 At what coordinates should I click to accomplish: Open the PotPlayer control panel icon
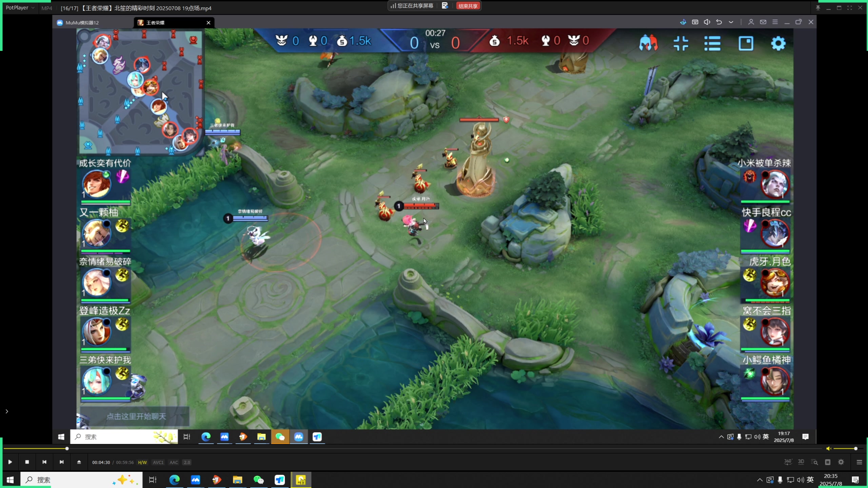828,462
